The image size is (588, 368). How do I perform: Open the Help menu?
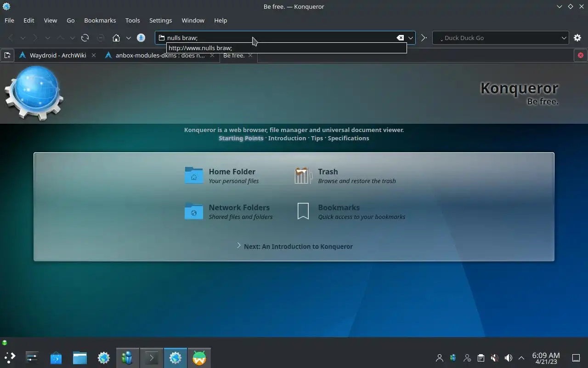220,20
